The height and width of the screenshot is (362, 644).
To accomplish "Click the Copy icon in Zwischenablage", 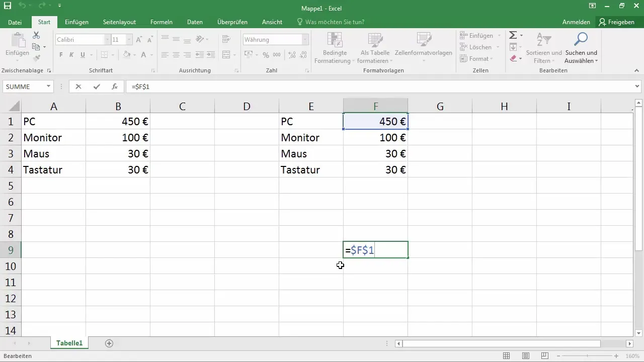I will (36, 47).
